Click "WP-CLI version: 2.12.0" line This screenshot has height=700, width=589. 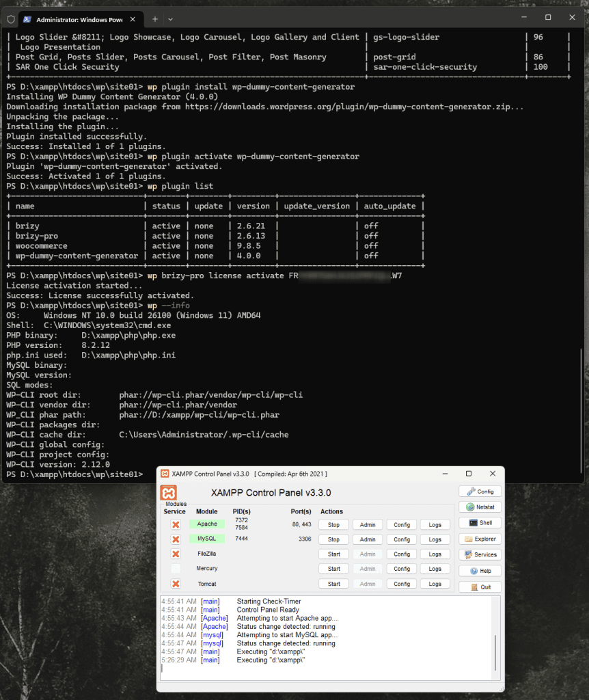coord(58,465)
